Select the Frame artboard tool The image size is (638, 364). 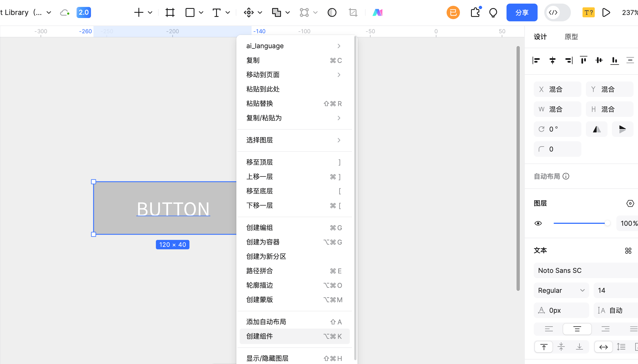pos(170,12)
